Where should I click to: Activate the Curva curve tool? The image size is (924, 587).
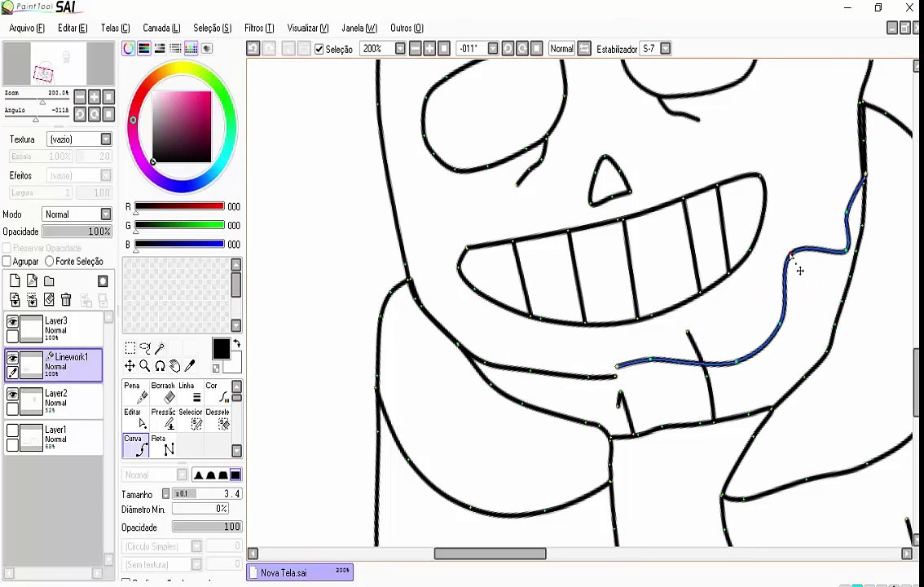(x=135, y=446)
